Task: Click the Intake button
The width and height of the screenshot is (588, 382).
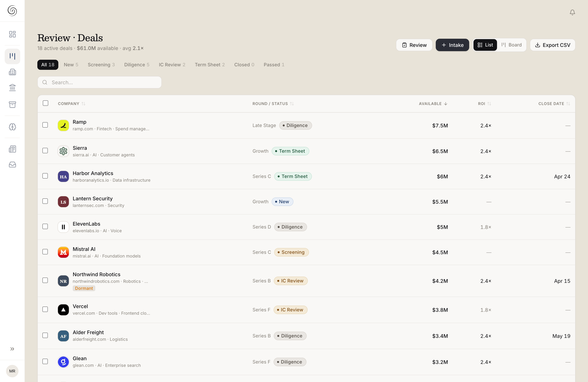Action: 452,45
